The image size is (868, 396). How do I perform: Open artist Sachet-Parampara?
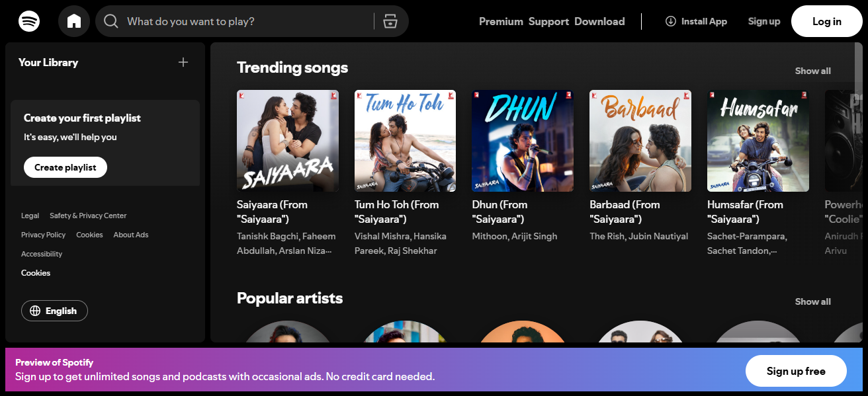[x=745, y=236]
